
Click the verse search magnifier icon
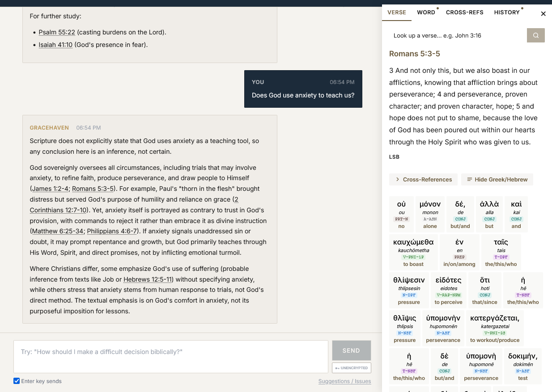(x=535, y=35)
